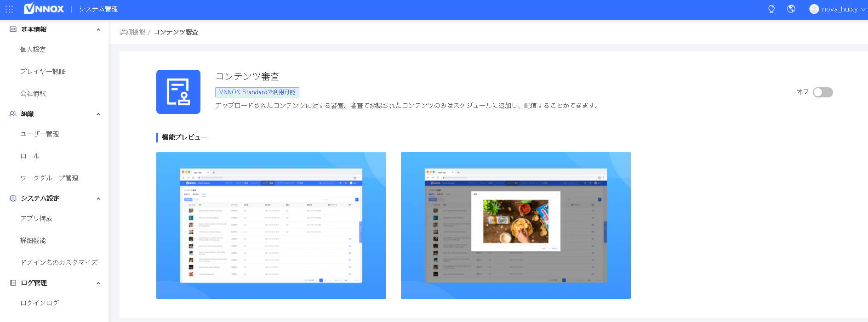Click the VNNOX Standardで利用可能 badge

(x=257, y=92)
